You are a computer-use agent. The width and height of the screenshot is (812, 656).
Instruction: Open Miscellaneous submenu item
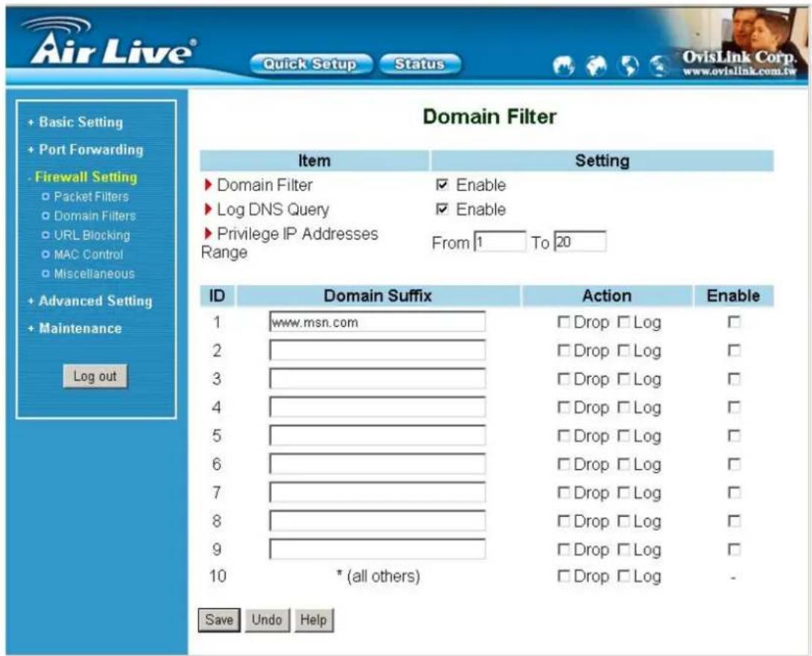[x=95, y=273]
